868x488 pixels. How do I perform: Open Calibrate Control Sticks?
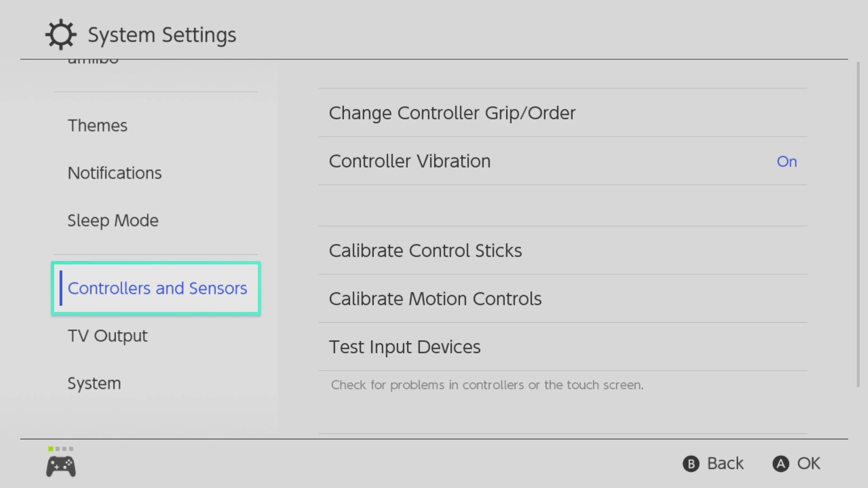point(425,251)
